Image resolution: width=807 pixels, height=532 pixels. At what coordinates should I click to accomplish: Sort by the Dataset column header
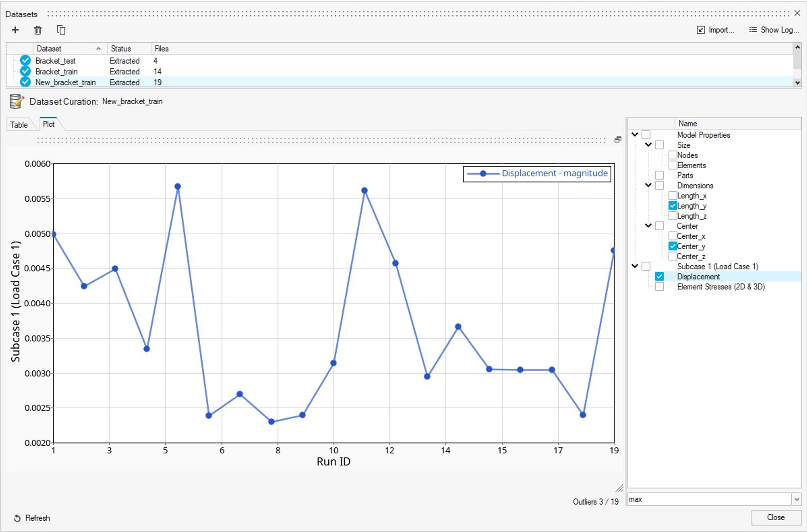pyautogui.click(x=65, y=49)
